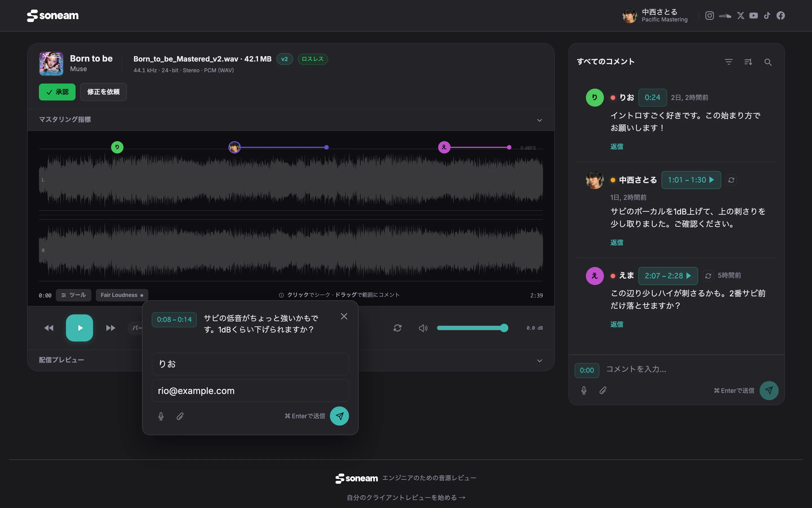Click the microphone icon in the popup comment box
The image size is (812, 508).
(161, 416)
